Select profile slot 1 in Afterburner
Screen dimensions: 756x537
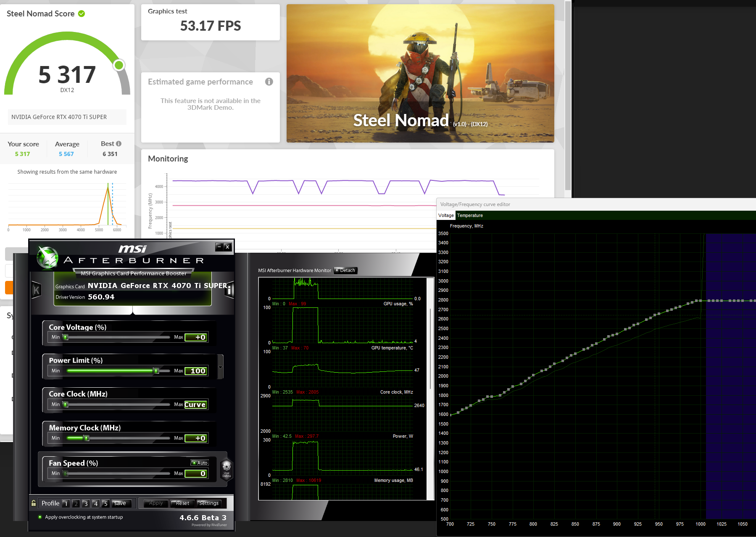tap(66, 503)
